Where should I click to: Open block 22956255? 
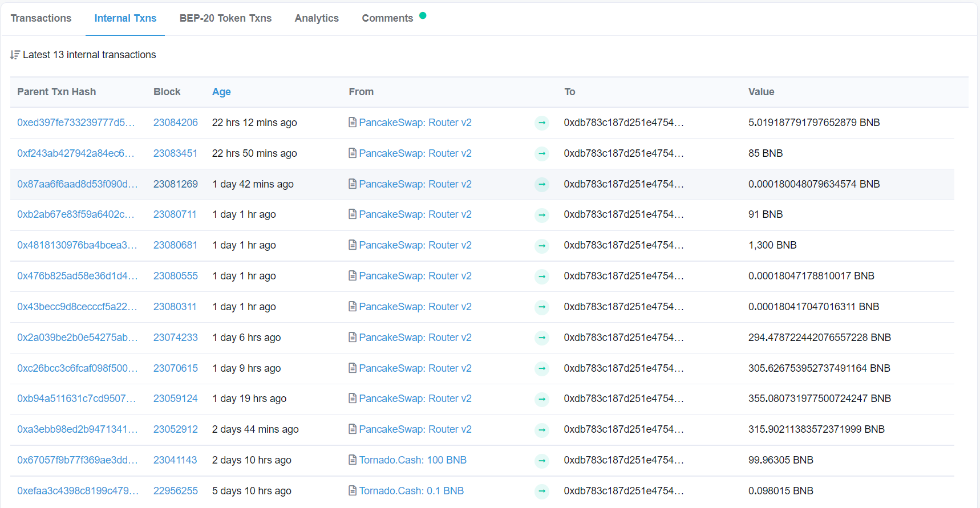pos(176,491)
